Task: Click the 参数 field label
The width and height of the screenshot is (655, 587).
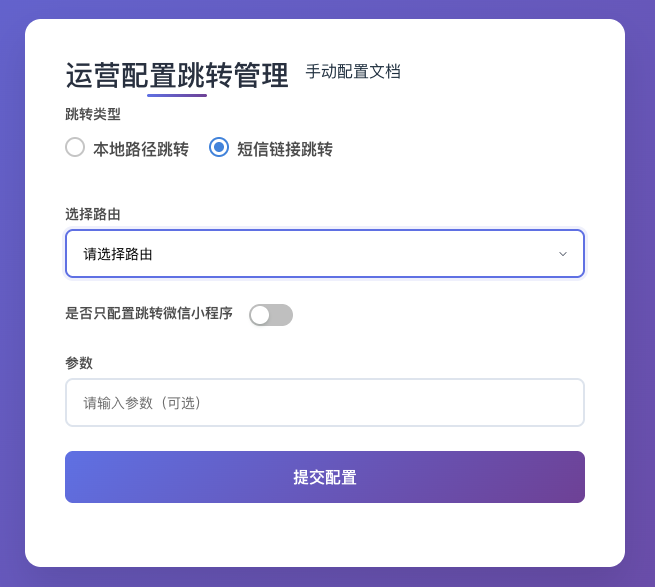Action: pos(79,362)
